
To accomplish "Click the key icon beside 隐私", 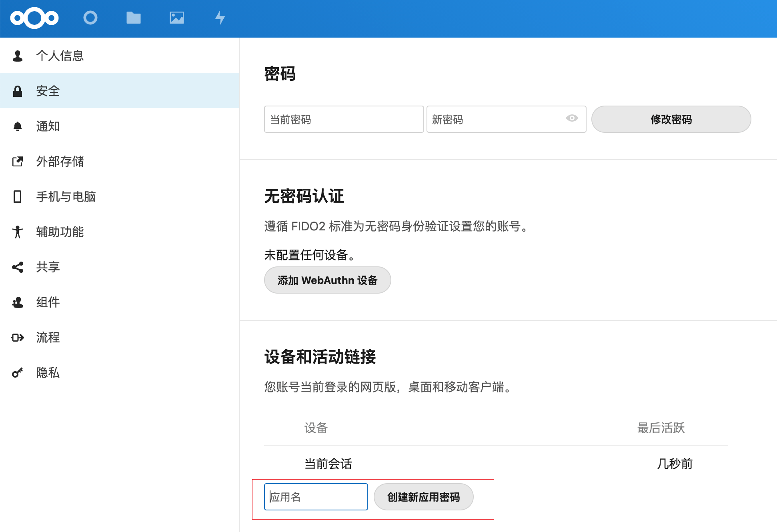I will pos(18,373).
